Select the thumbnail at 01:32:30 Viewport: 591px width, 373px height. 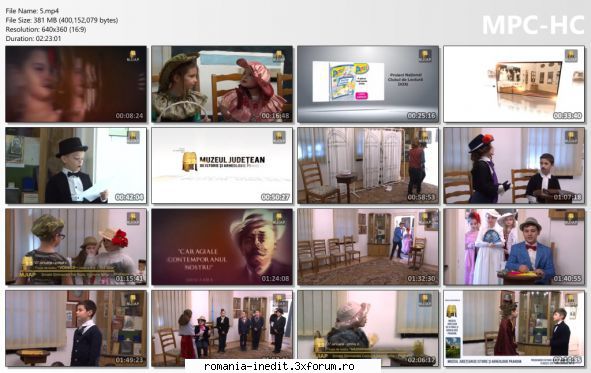click(368, 247)
